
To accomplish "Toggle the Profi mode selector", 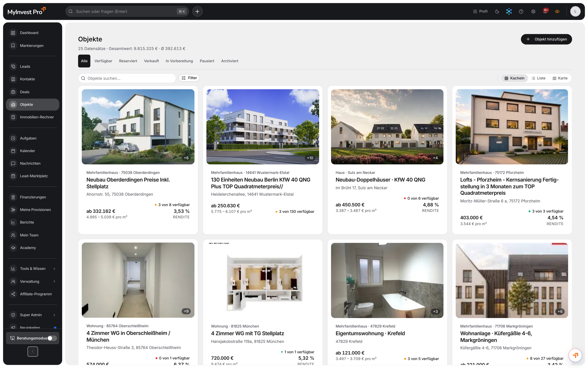I will [x=480, y=11].
